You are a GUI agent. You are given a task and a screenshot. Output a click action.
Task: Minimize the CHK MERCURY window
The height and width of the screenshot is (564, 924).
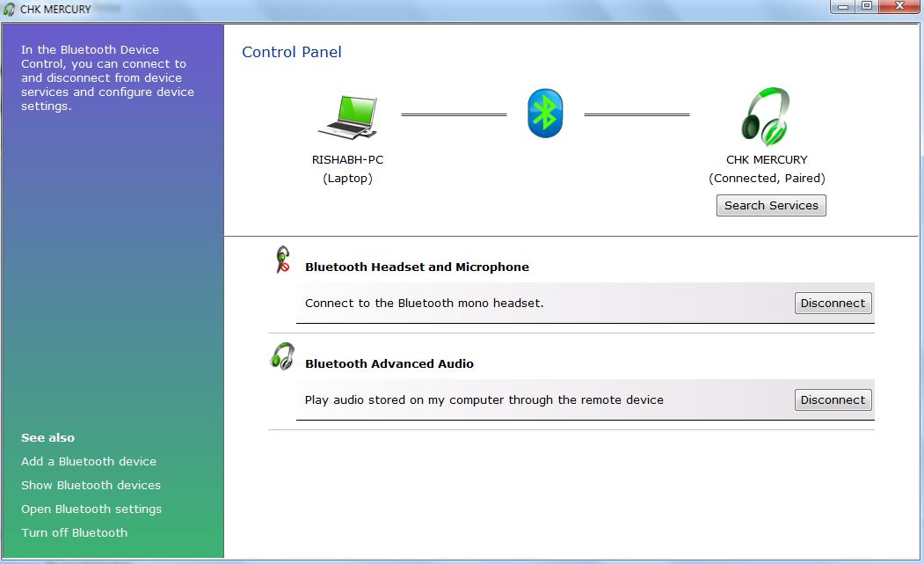[x=845, y=7]
